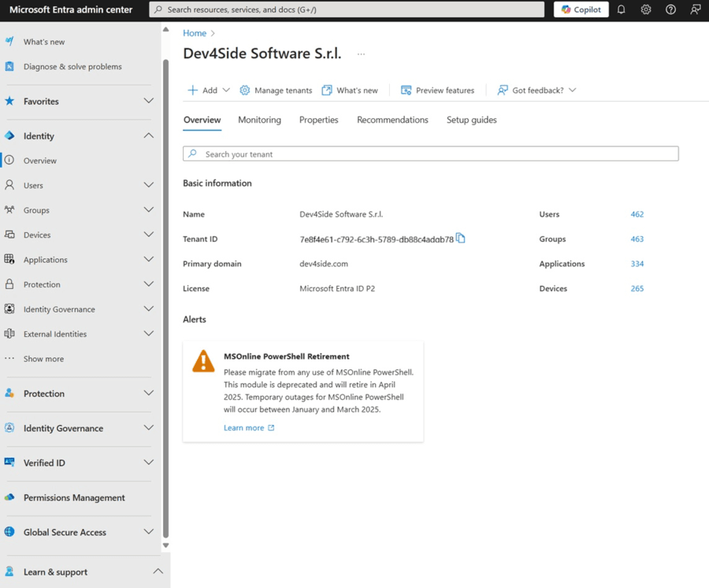709x588 pixels.
Task: Click the Copilot button
Action: (x=581, y=9)
